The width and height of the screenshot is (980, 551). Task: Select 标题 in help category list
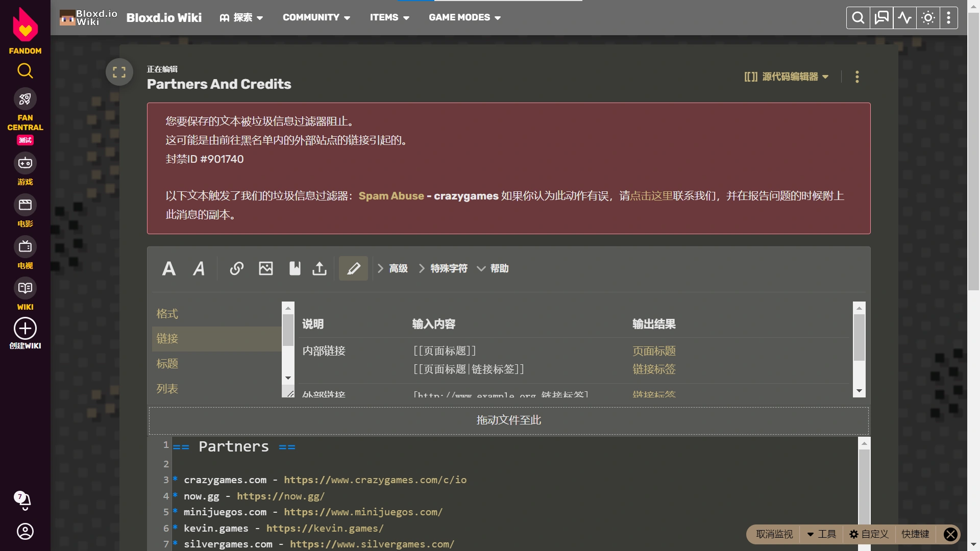(167, 364)
